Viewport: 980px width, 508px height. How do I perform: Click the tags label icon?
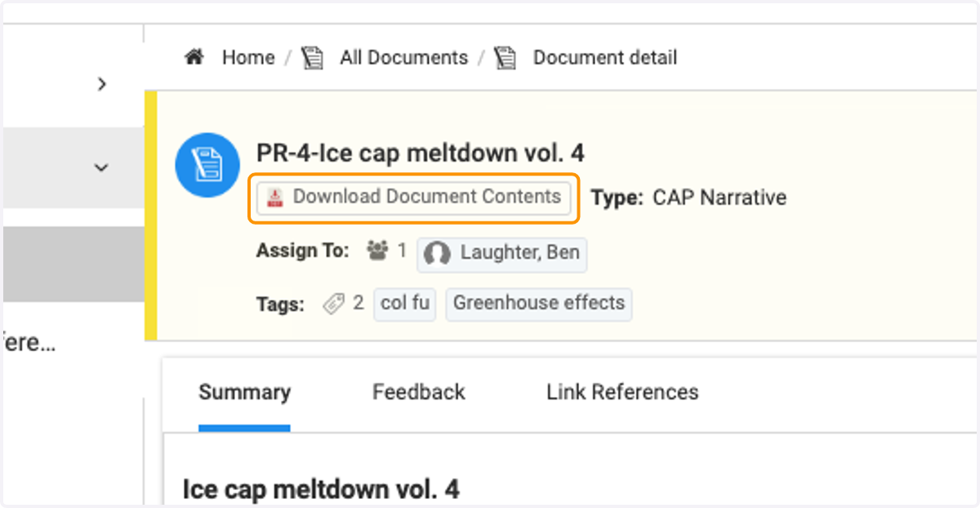[x=333, y=304]
